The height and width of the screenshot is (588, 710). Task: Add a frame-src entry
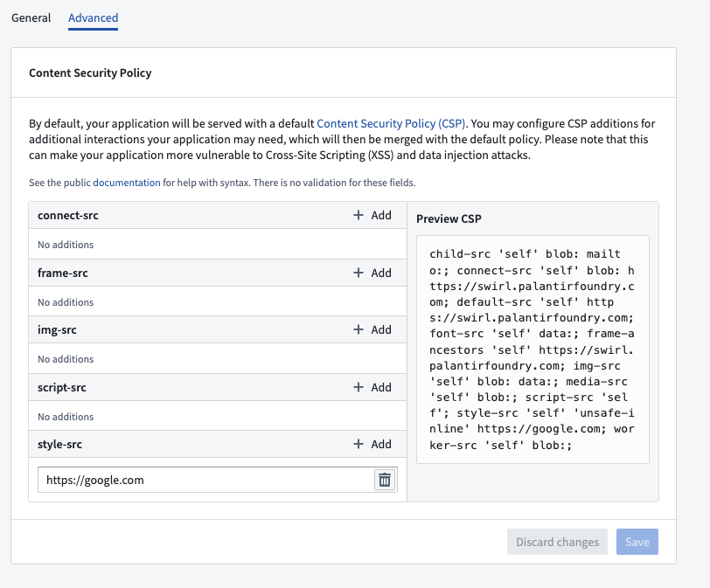coord(372,273)
